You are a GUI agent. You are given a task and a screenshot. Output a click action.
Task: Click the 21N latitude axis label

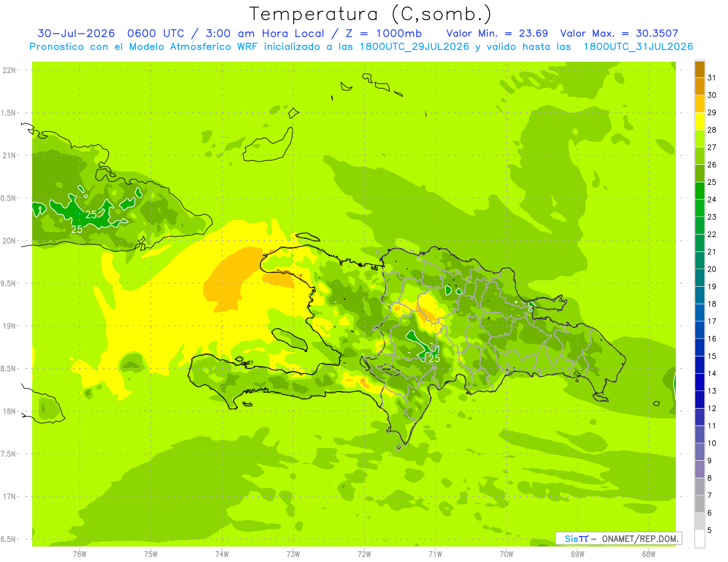(10, 156)
